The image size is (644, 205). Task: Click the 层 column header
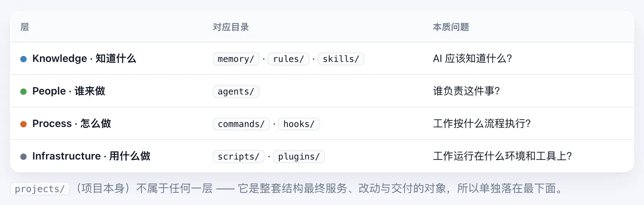click(25, 27)
